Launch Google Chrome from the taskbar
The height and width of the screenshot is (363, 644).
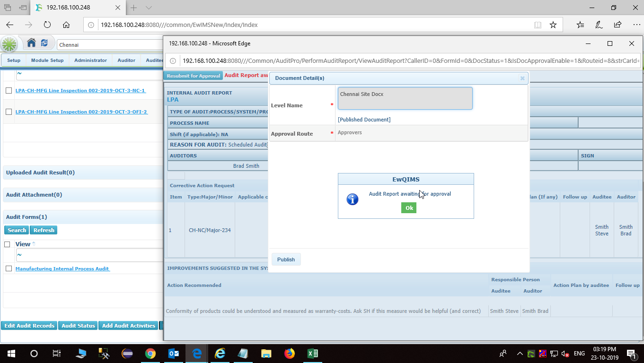point(150,354)
